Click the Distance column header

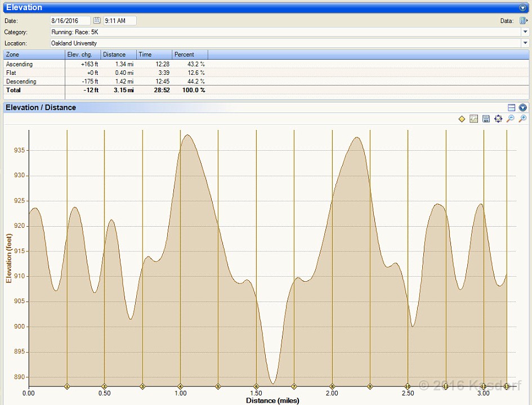(x=118, y=55)
